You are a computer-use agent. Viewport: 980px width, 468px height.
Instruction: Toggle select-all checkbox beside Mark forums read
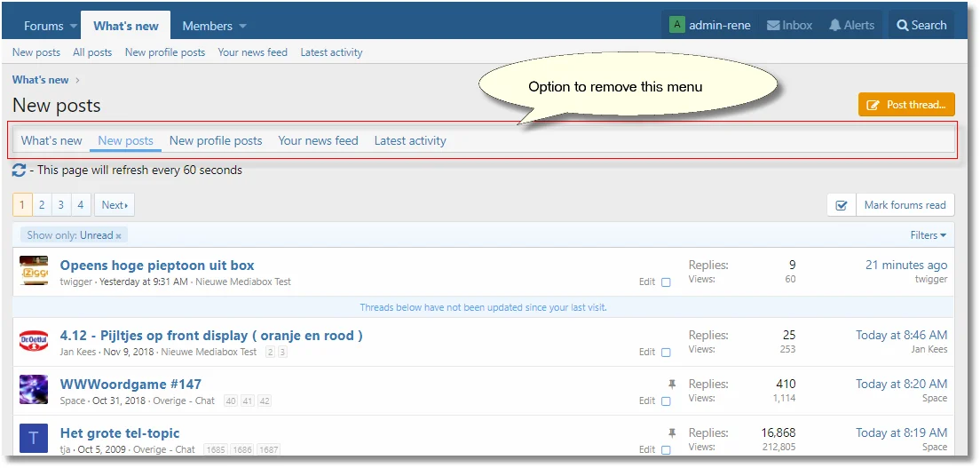point(842,205)
